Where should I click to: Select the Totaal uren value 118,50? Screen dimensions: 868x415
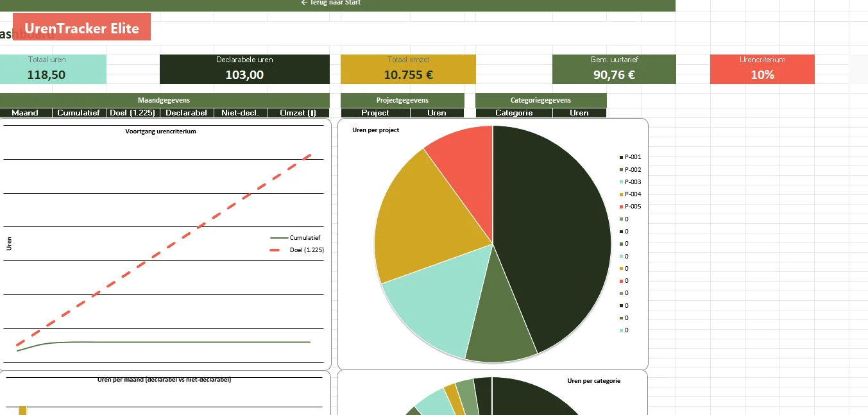tap(46, 74)
